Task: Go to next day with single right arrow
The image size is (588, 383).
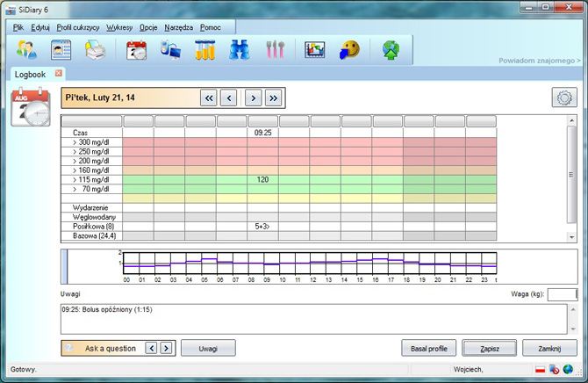Action: coord(254,98)
